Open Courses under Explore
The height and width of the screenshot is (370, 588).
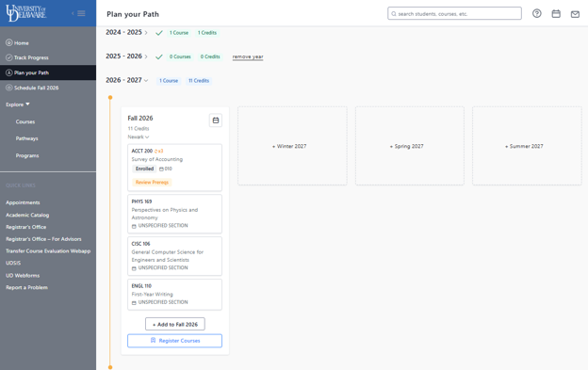tap(25, 121)
